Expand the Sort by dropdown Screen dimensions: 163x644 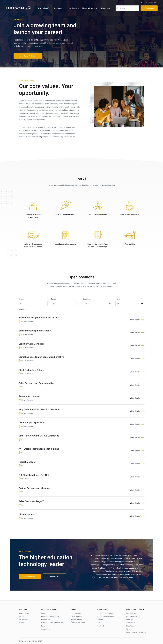pyautogui.click(x=130, y=303)
